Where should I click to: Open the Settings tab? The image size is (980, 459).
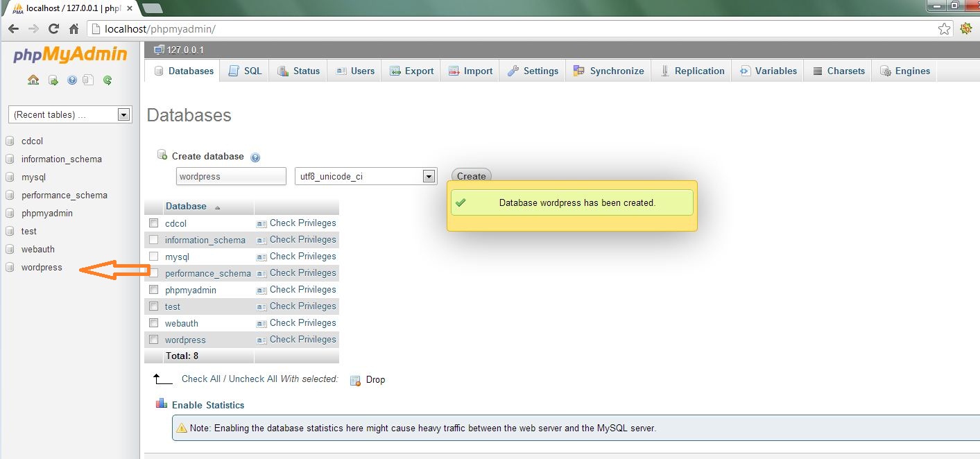533,71
